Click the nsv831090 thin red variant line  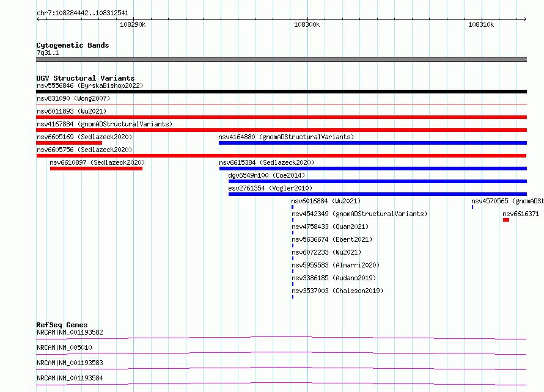281,104
